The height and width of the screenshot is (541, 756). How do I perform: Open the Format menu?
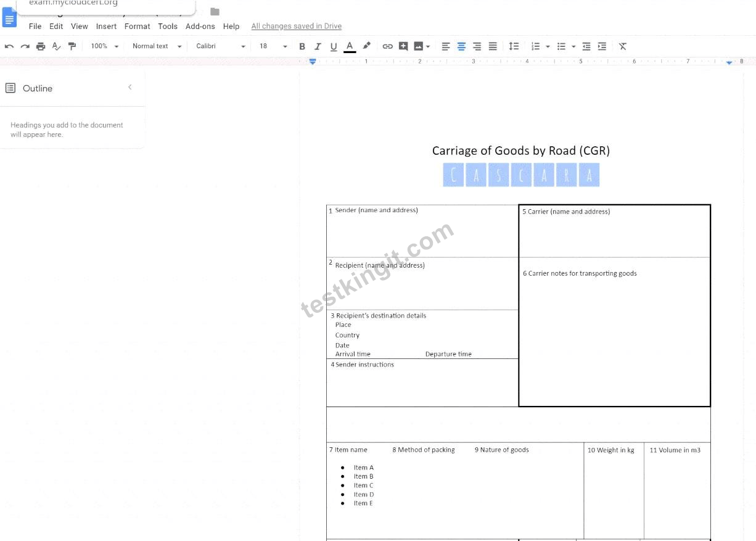[137, 27]
